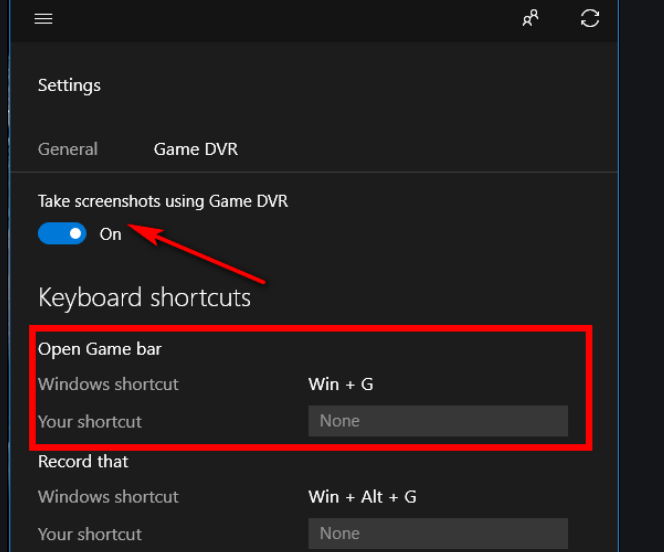
Task: Click the 'Take screenshots using Game DVR' label
Action: pyautogui.click(x=163, y=201)
